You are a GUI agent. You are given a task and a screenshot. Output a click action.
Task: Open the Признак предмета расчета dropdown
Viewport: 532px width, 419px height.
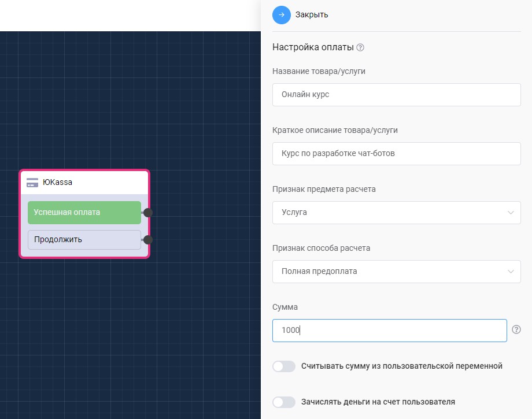pyautogui.click(x=396, y=213)
